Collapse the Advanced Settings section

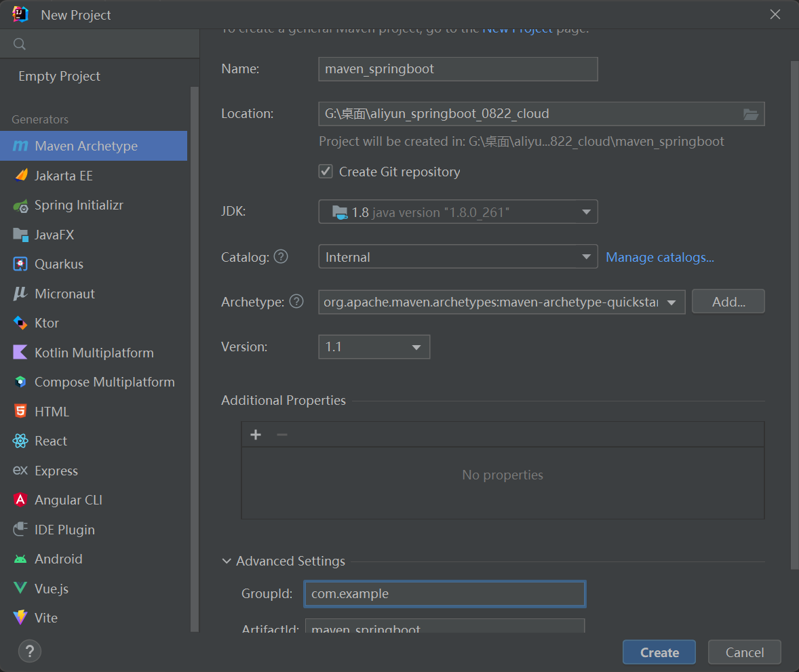[x=227, y=561]
